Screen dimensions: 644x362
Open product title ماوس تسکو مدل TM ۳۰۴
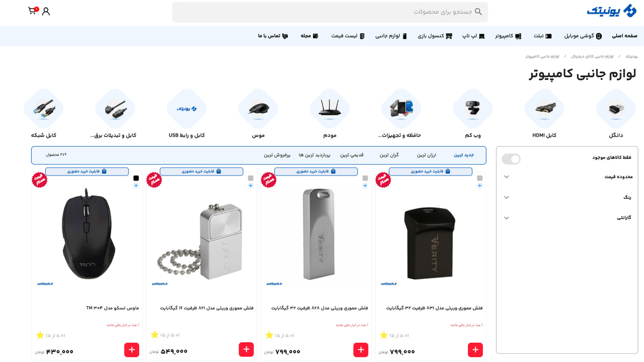click(x=113, y=308)
